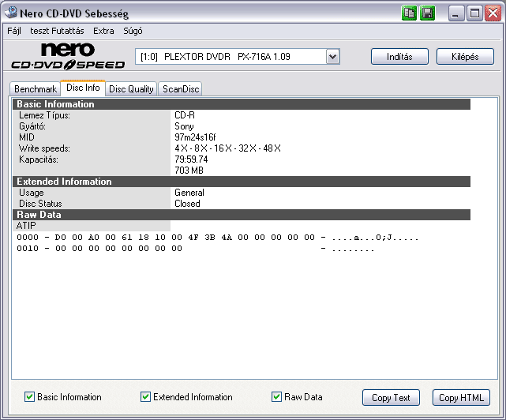The image size is (506, 420).
Task: Click the Disc Status label
Action: click(x=40, y=204)
